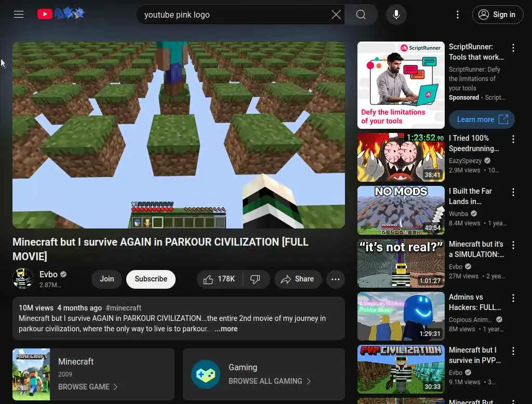Click the Join button
Screen dimensions: 532x404
(x=107, y=279)
